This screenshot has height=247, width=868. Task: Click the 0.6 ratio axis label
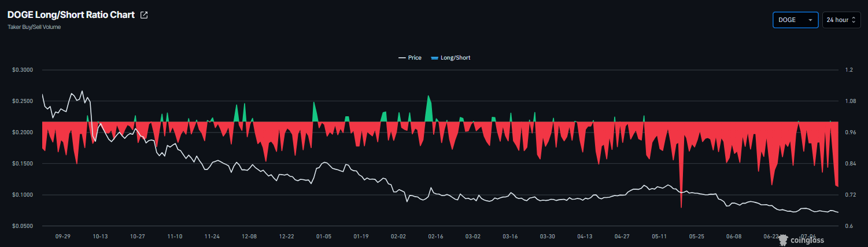[849, 226]
